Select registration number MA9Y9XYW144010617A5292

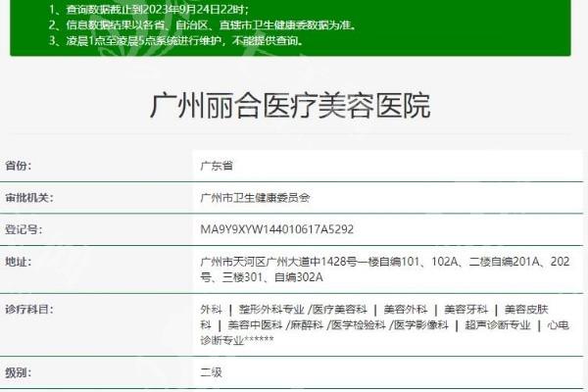(x=276, y=229)
